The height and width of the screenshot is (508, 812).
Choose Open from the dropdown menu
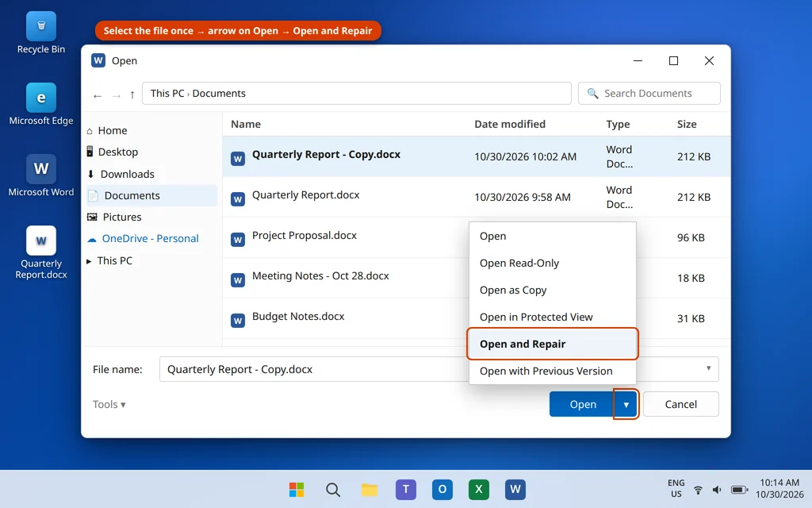553,236
